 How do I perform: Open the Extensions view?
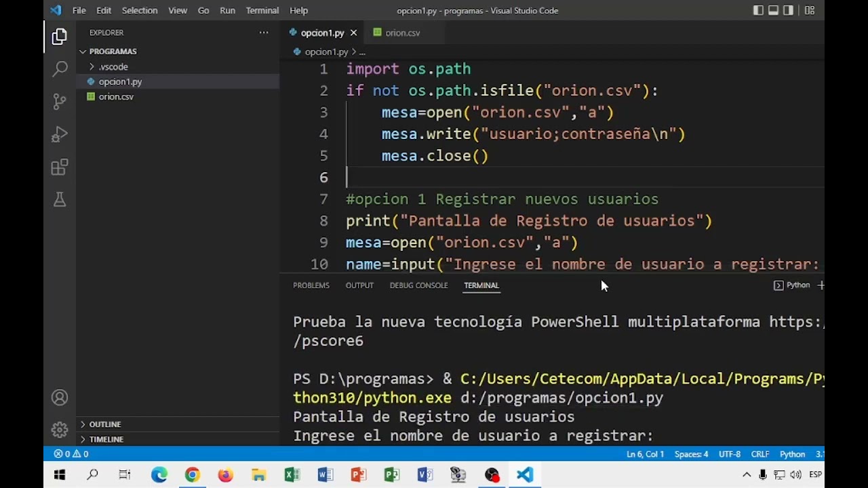(60, 167)
